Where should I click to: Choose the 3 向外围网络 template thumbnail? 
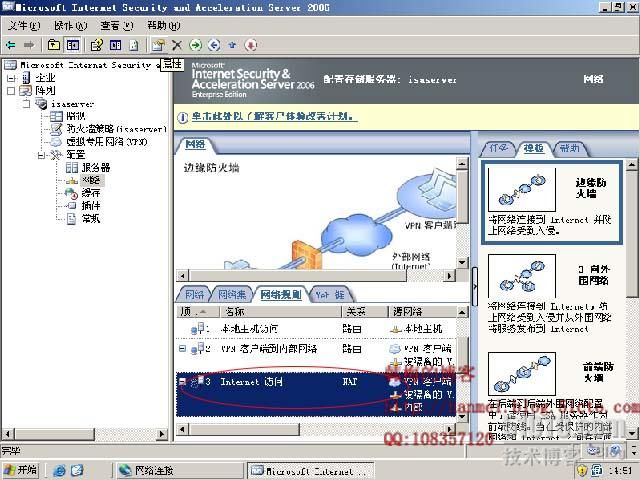(x=522, y=276)
